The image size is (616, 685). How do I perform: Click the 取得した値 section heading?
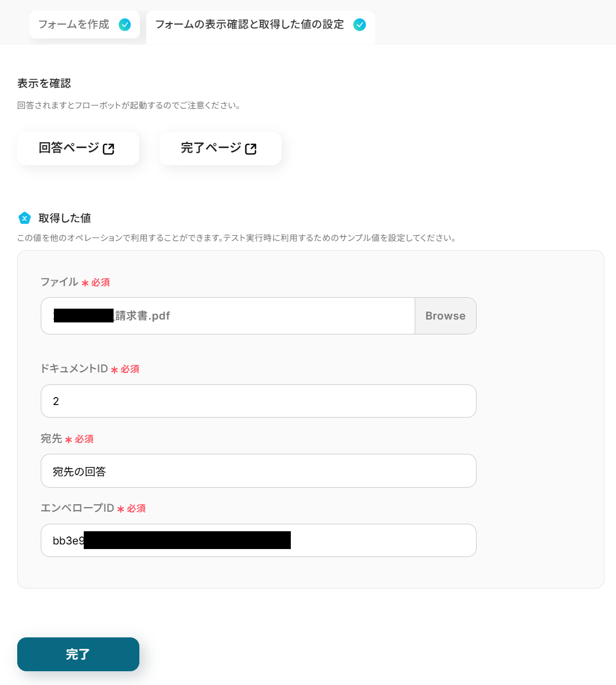pos(65,218)
